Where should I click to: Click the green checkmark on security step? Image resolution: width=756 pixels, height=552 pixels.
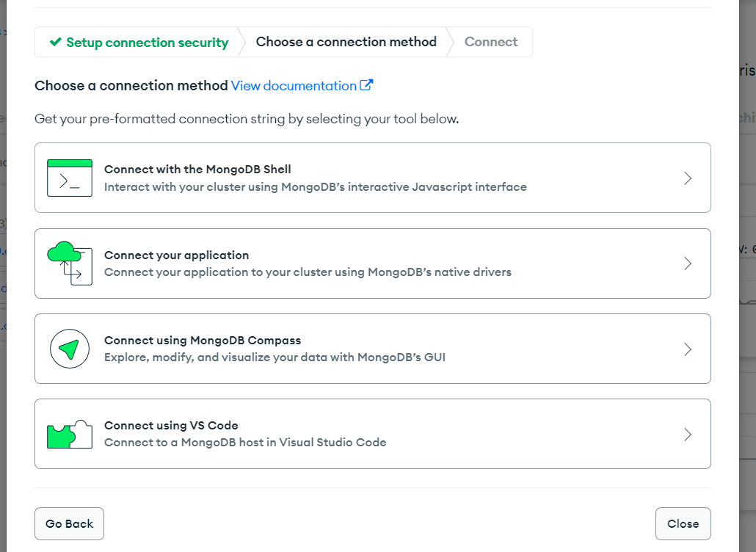[56, 42]
